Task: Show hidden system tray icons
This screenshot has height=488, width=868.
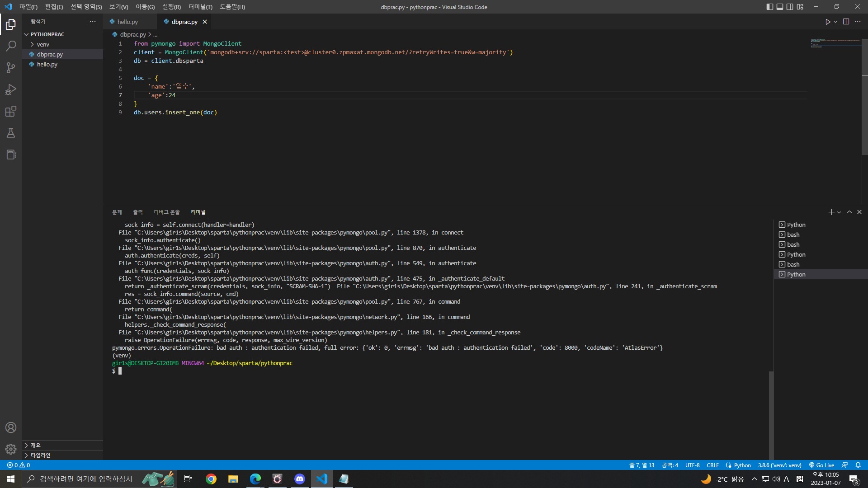Action: [754, 479]
